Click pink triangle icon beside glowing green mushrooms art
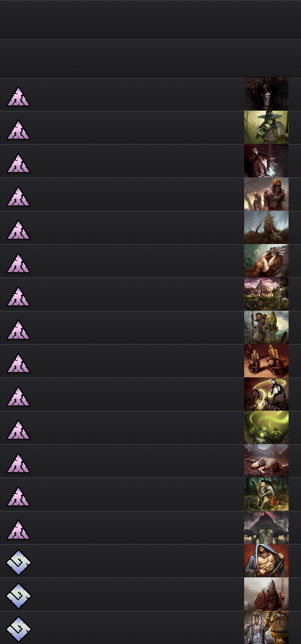The height and width of the screenshot is (644, 301). pos(18,430)
